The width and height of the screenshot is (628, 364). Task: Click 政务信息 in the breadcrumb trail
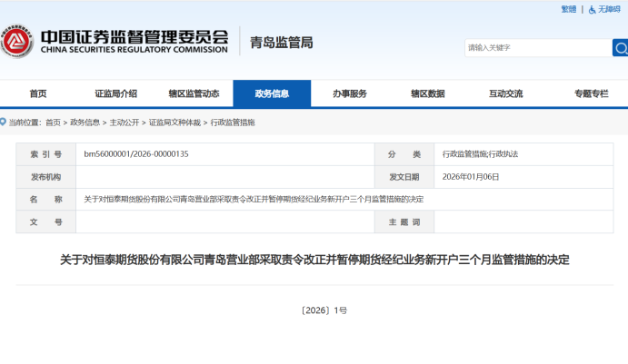(x=85, y=122)
